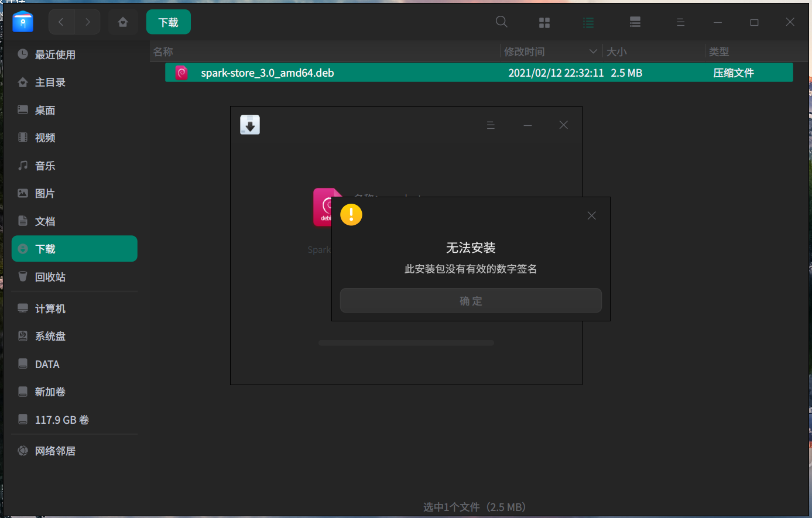Click the 2.5 MB size cell

point(626,73)
